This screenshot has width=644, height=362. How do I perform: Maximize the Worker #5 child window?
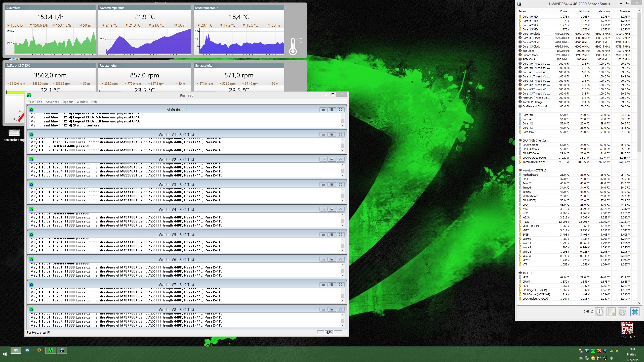[332, 235]
